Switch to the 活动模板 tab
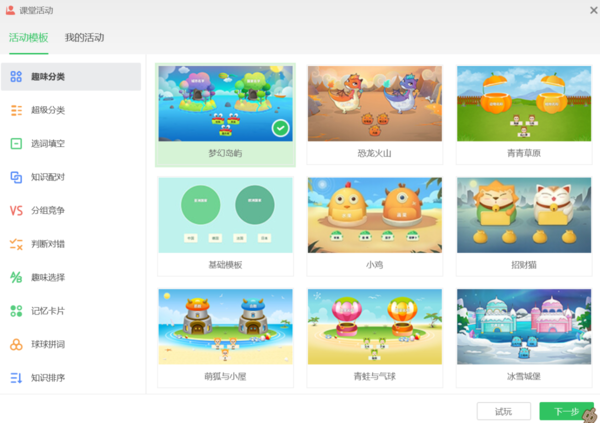Image resolution: width=600 pixels, height=423 pixels. 29,38
